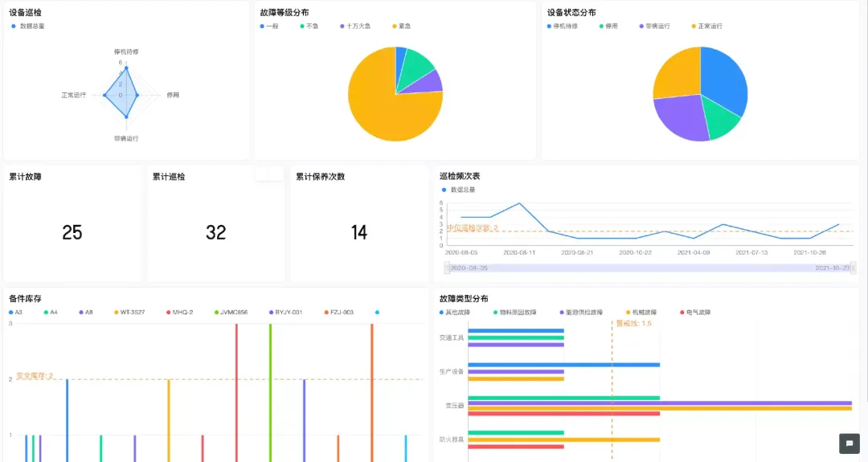This screenshot has width=868, height=462.
Task: Toggle the unlabeled cyan legend dot in 备件库存
Action: pos(378,312)
